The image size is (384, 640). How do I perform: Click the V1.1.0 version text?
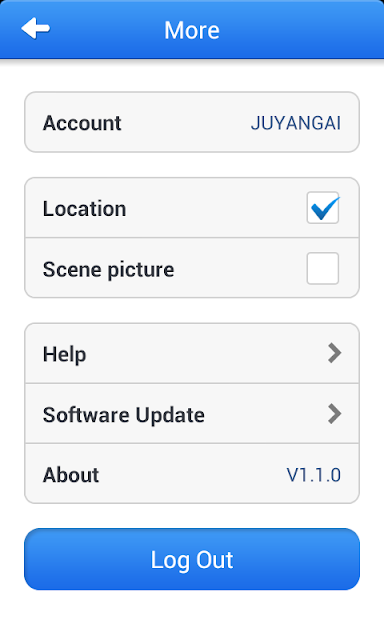[x=313, y=475]
